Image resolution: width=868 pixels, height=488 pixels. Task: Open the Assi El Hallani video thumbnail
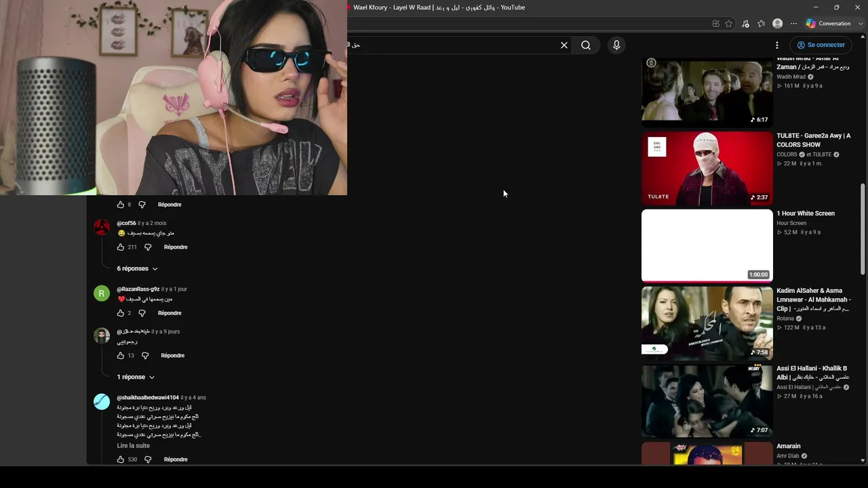pos(707,401)
